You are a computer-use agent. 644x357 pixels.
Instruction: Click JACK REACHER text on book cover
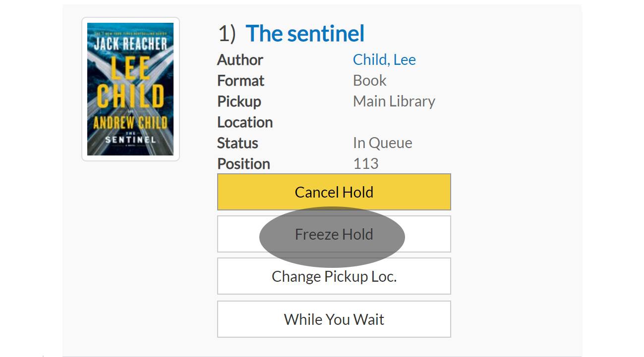[130, 44]
